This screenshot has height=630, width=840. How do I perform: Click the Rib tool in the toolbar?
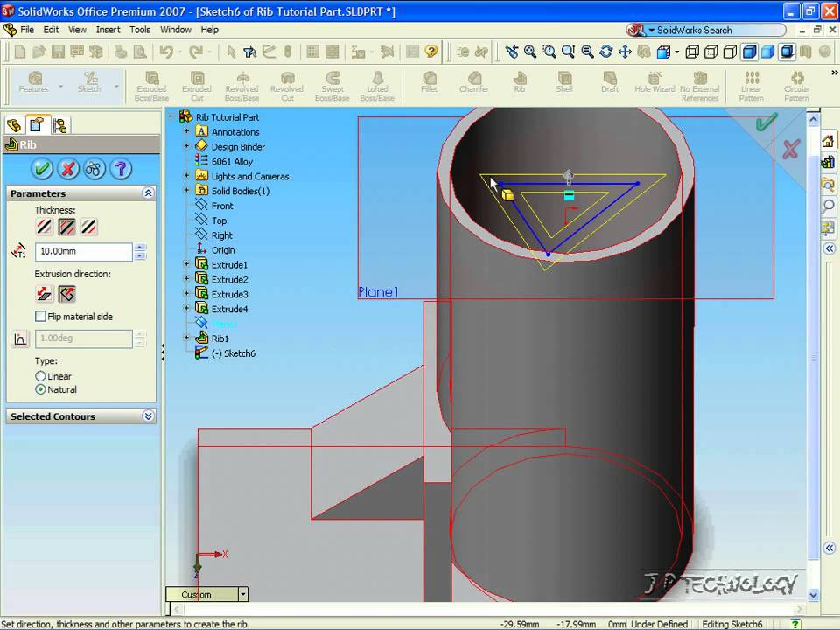coord(520,82)
